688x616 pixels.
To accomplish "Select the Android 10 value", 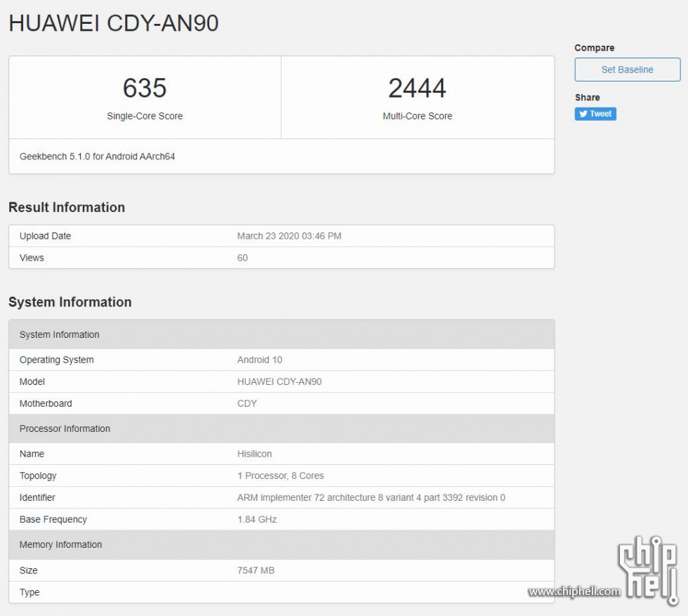I will point(260,360).
